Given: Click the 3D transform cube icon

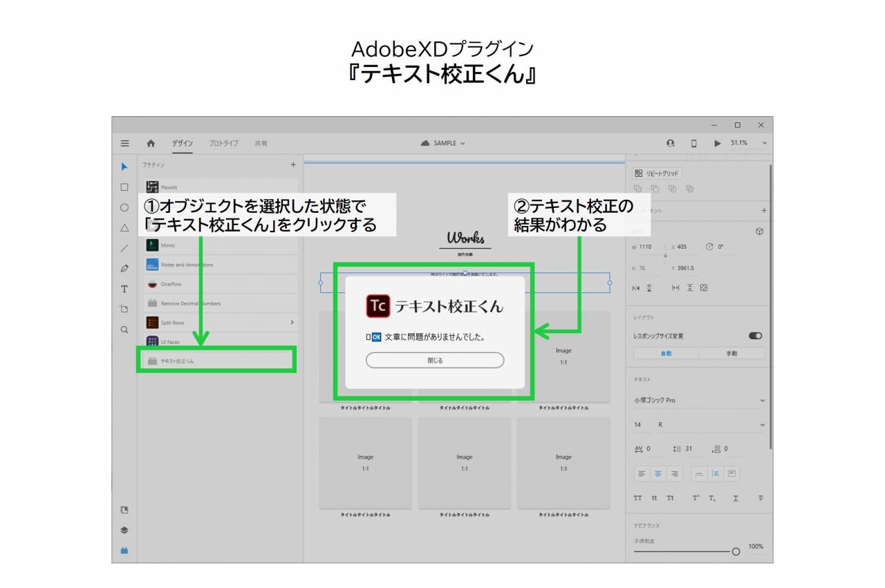Looking at the screenshot, I should tap(759, 231).
